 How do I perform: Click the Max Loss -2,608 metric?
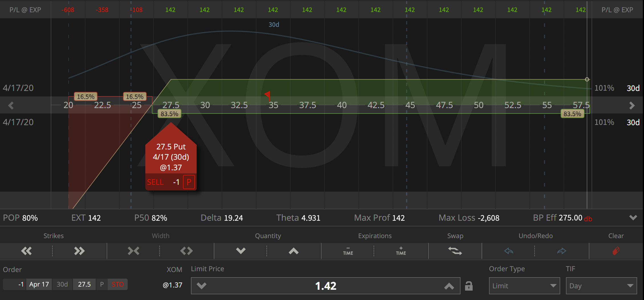pyautogui.click(x=469, y=218)
